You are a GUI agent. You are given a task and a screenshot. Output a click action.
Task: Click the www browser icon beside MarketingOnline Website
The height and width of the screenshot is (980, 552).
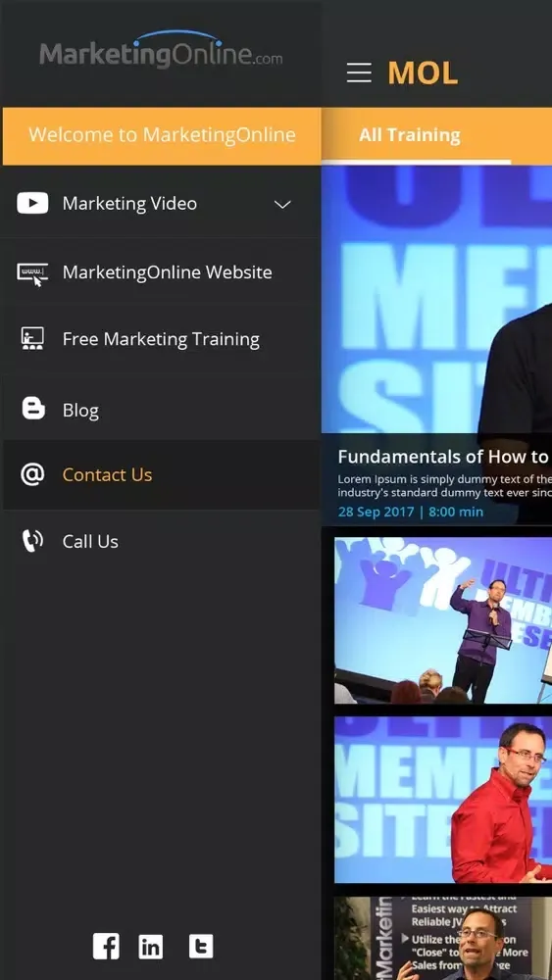coord(32,273)
